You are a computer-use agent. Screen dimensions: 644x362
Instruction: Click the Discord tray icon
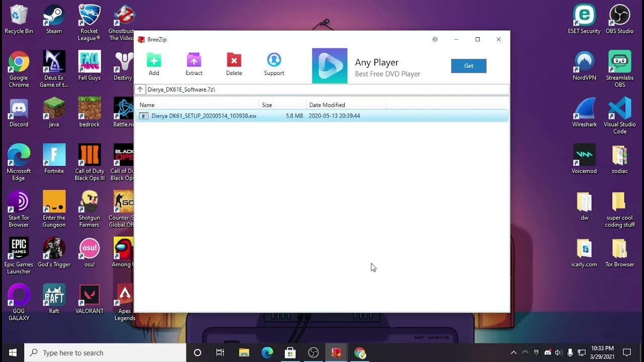[547, 352]
